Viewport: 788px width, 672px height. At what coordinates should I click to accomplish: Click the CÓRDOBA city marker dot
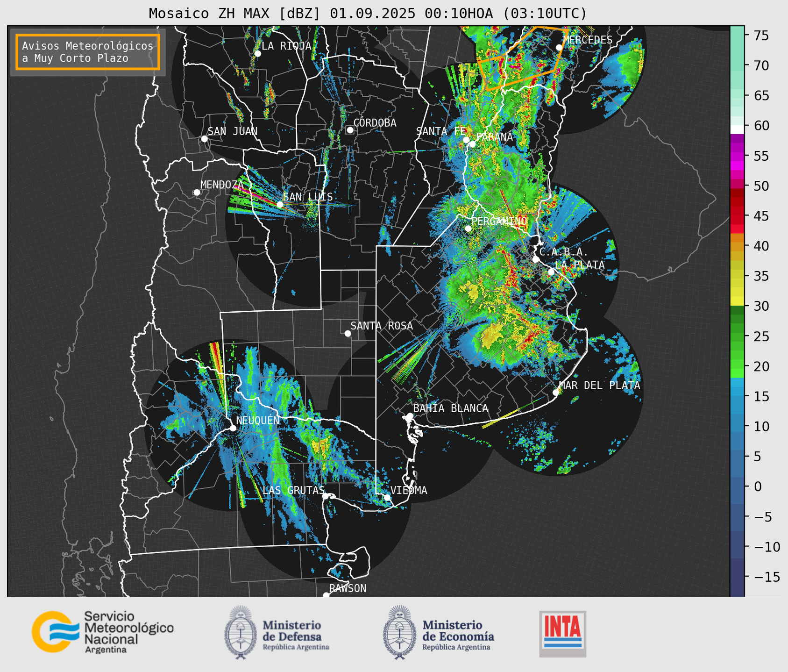pyautogui.click(x=350, y=130)
